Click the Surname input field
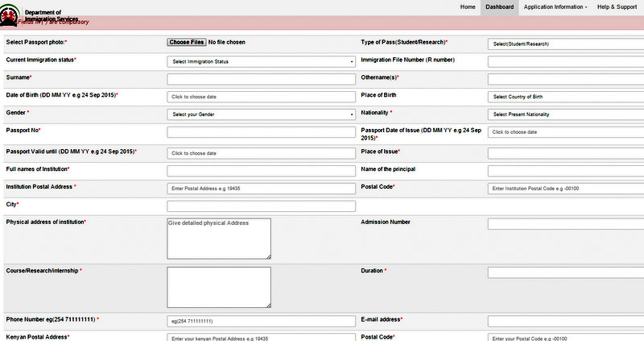The image size is (644, 341). click(x=262, y=79)
